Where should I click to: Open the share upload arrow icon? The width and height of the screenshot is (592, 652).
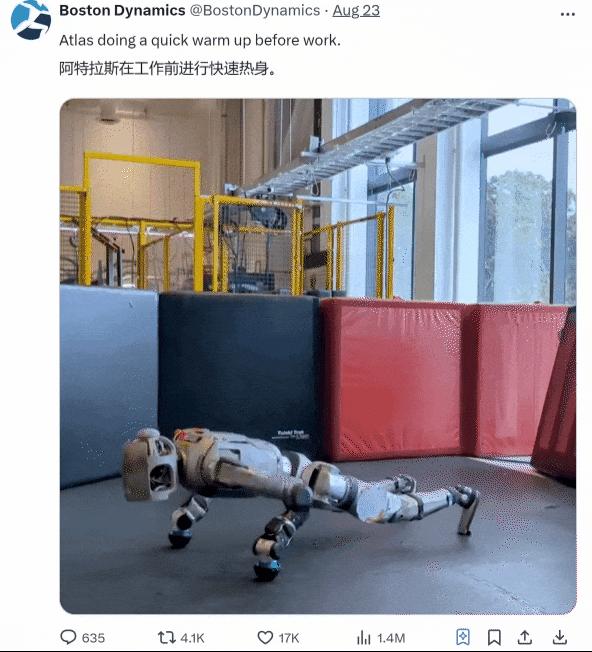click(525, 637)
